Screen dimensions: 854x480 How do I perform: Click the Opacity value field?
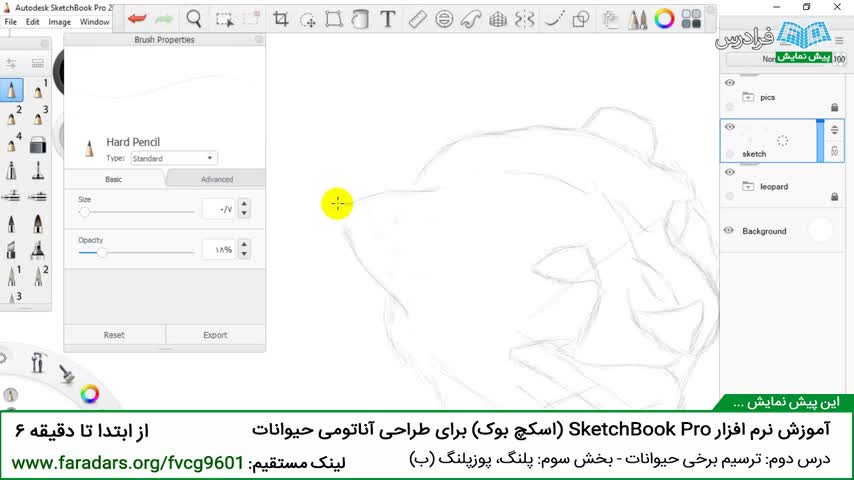[218, 250]
